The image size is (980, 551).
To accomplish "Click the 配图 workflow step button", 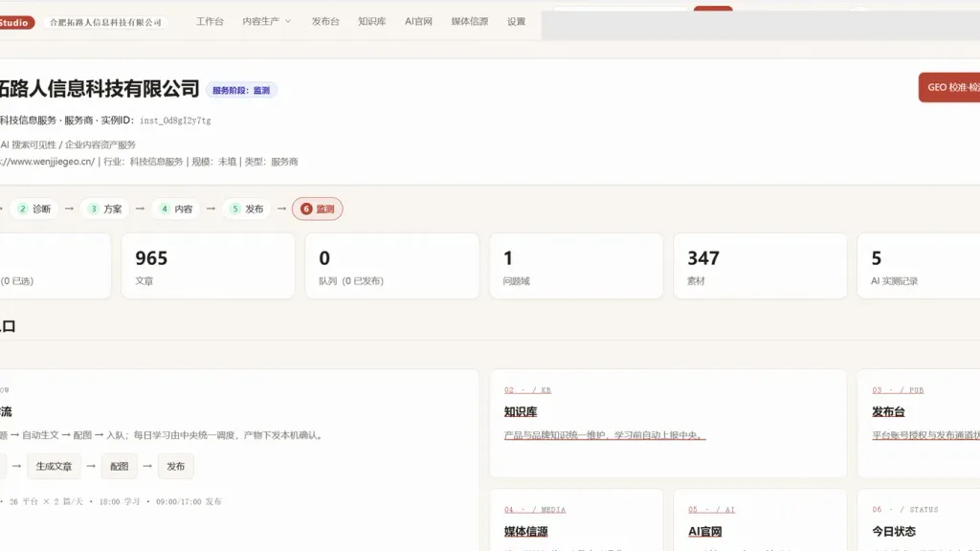I will (120, 466).
